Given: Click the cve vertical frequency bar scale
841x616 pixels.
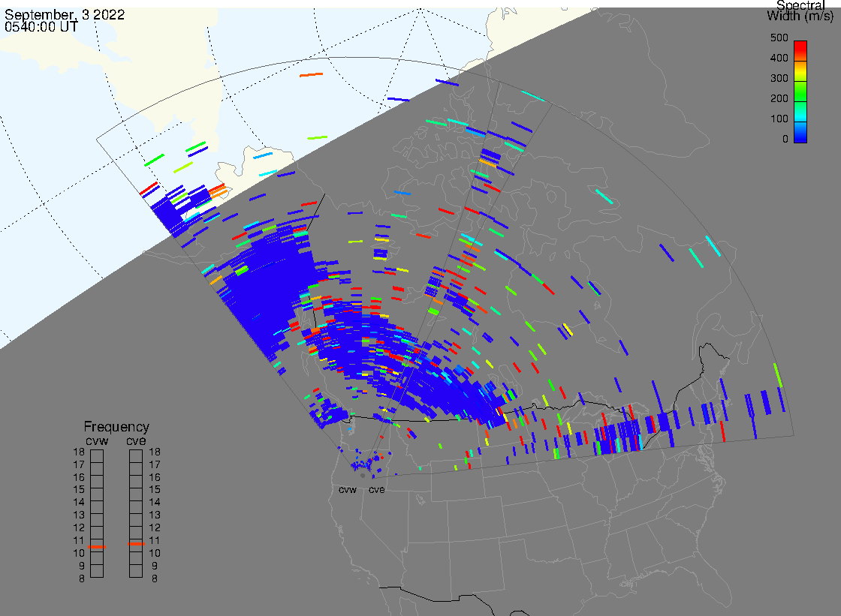Looking at the screenshot, I should click(x=136, y=514).
